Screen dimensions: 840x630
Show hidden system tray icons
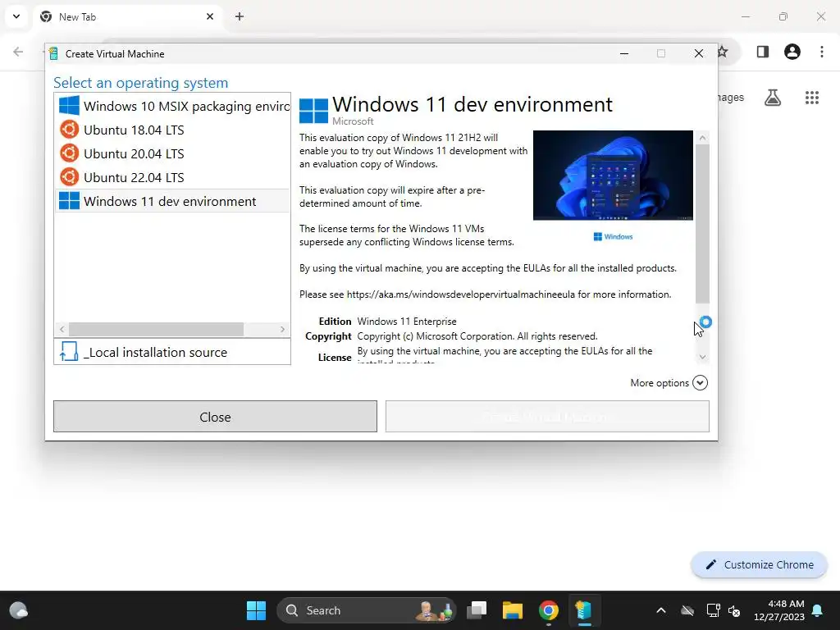tap(661, 610)
